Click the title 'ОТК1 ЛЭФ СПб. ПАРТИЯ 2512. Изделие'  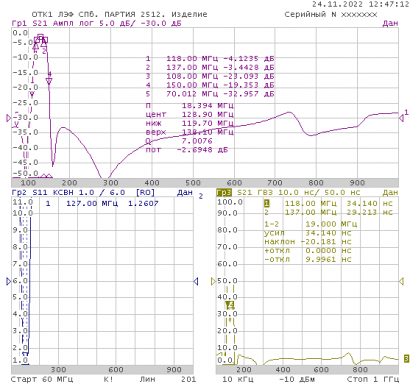(119, 15)
